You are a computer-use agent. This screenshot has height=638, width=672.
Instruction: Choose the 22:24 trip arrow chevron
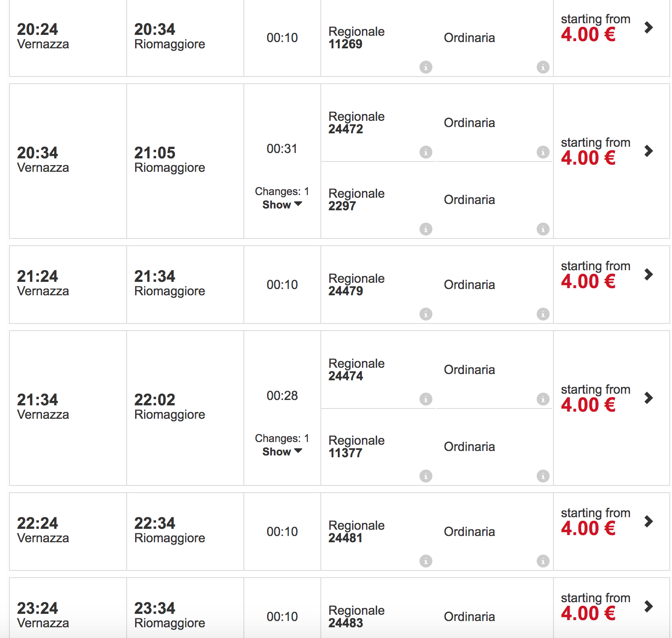pos(649,522)
